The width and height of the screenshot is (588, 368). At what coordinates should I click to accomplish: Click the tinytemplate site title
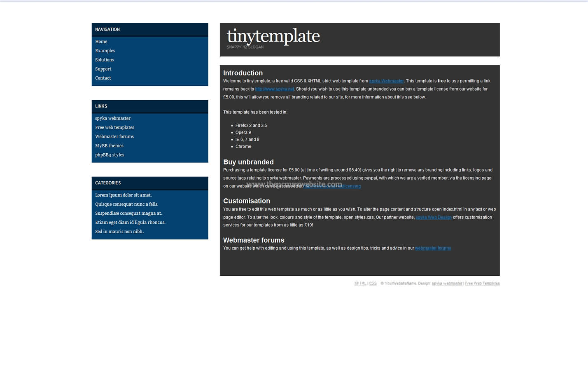(x=273, y=36)
